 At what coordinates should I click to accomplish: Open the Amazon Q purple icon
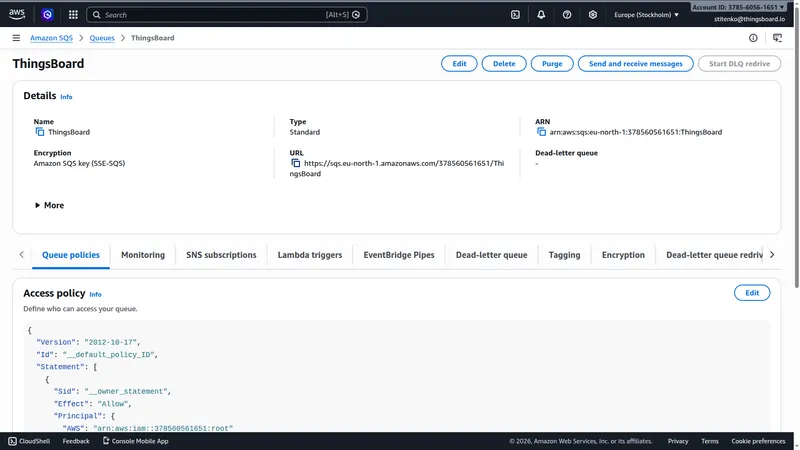[47, 15]
